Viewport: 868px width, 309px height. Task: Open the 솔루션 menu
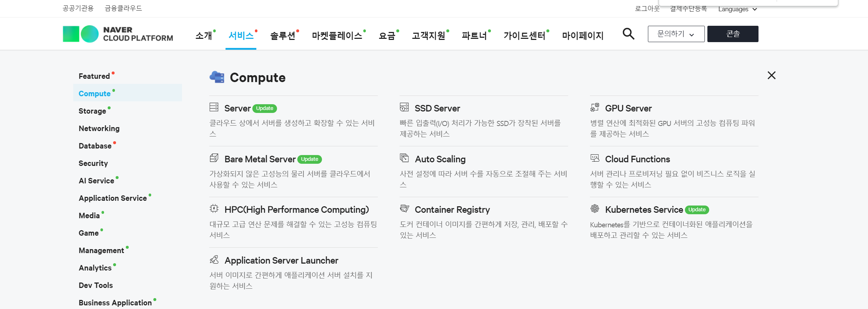point(283,36)
